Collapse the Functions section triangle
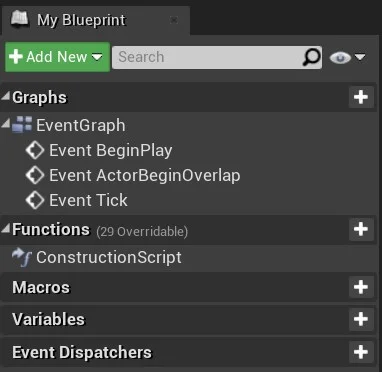382x372 pixels. tap(5, 228)
